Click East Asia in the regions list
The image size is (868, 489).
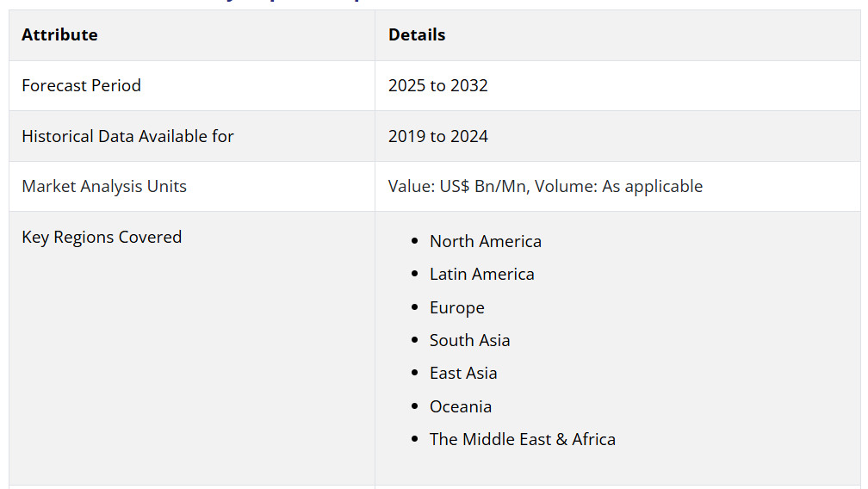[463, 373]
